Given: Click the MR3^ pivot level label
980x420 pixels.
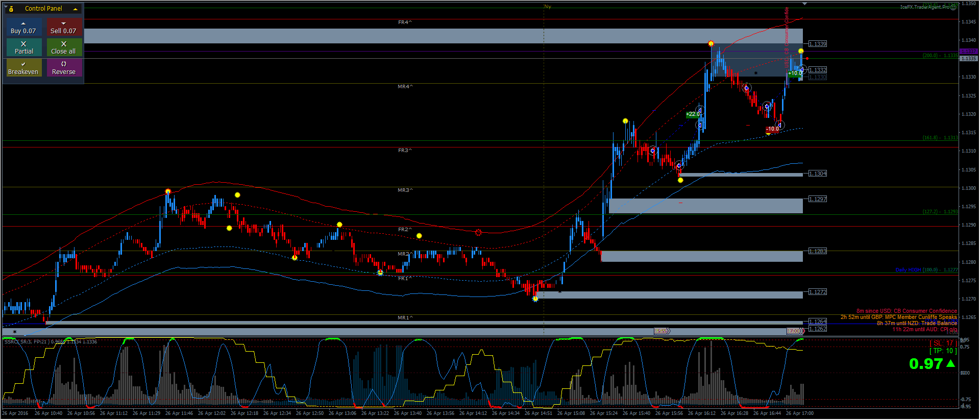Looking at the screenshot, I should tap(405, 190).
